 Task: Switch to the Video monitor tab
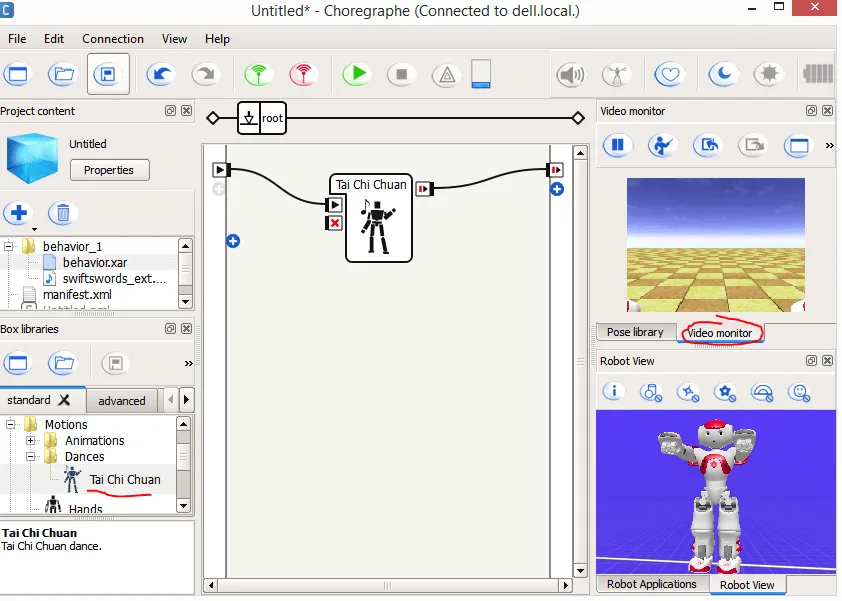[x=720, y=333]
